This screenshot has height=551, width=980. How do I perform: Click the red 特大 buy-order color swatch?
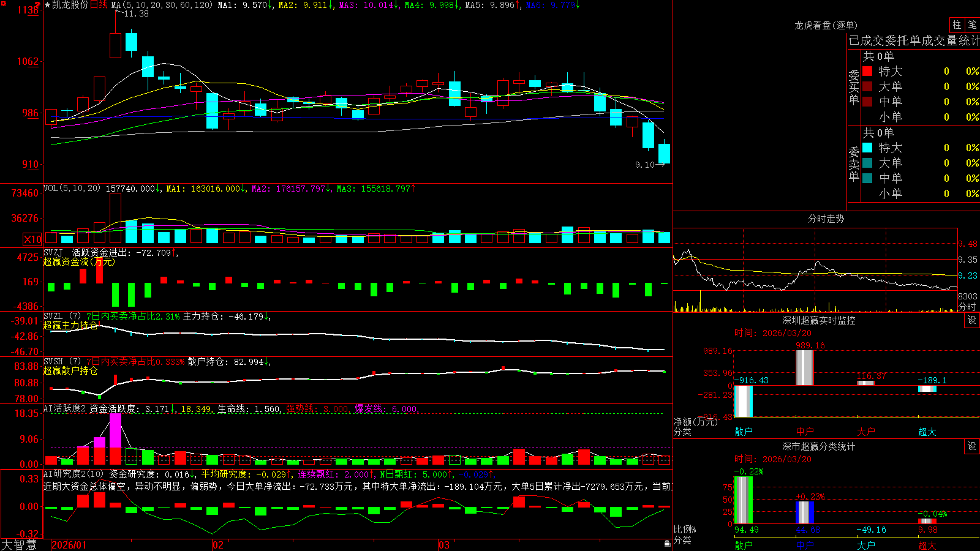(x=867, y=71)
